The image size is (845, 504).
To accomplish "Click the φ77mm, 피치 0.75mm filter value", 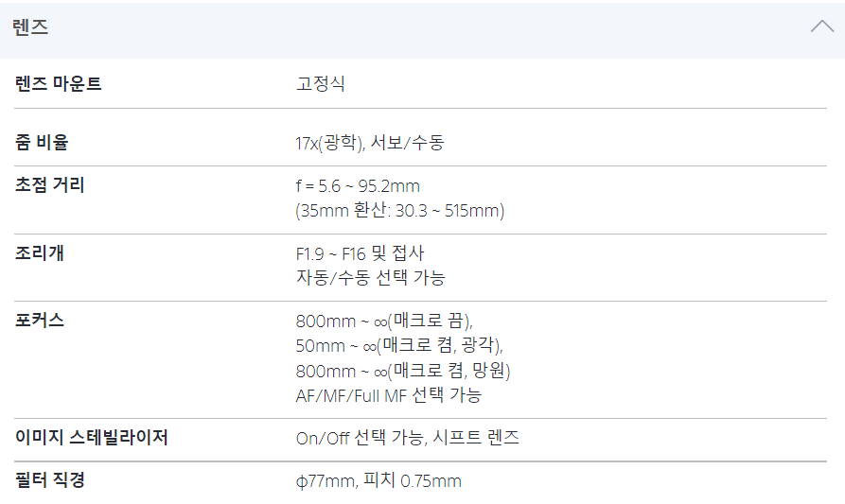I will coord(378,481).
